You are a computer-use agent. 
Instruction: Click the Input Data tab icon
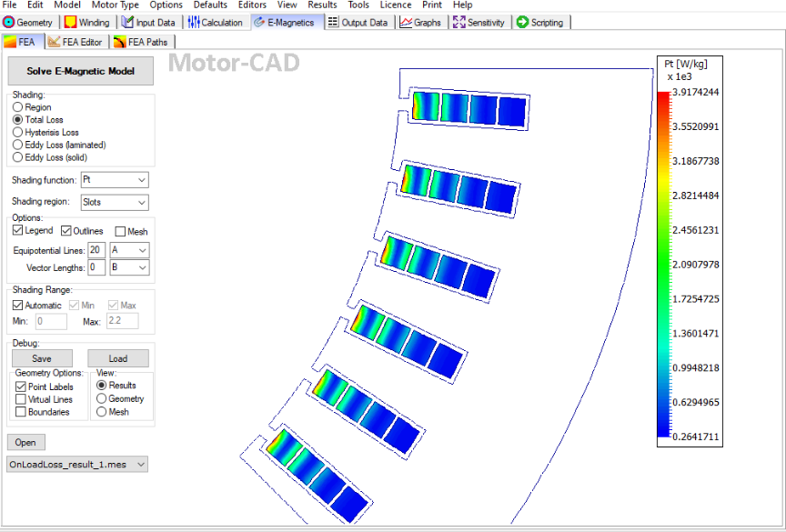[x=127, y=22]
